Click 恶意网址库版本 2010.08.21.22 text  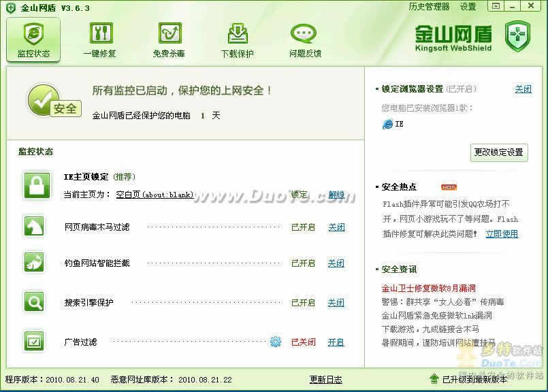tap(172, 380)
